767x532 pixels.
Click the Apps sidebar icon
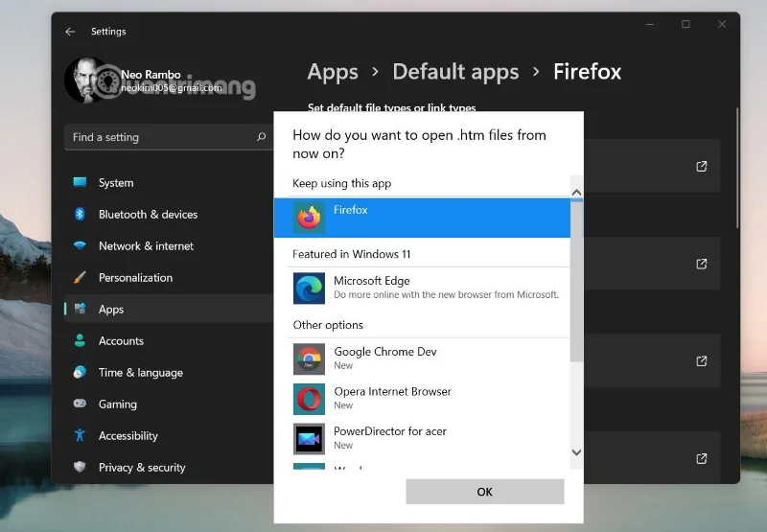80,309
